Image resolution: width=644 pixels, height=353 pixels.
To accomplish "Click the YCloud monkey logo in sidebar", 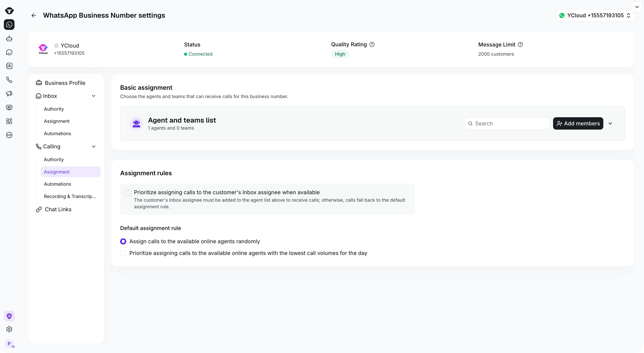I will 9,11.
